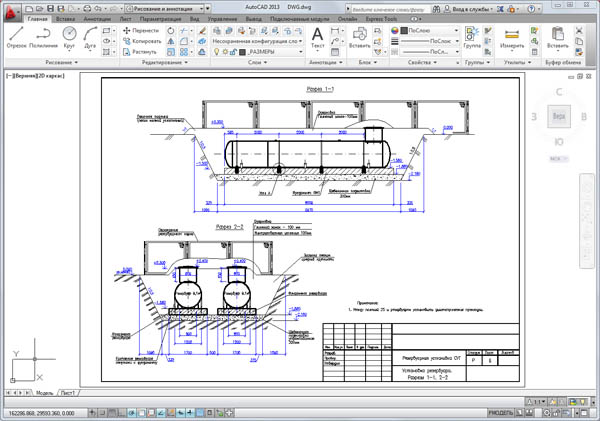The width and height of the screenshot is (600, 421).
Task: Open the AutoCAD application menu button
Action: click(x=11, y=10)
